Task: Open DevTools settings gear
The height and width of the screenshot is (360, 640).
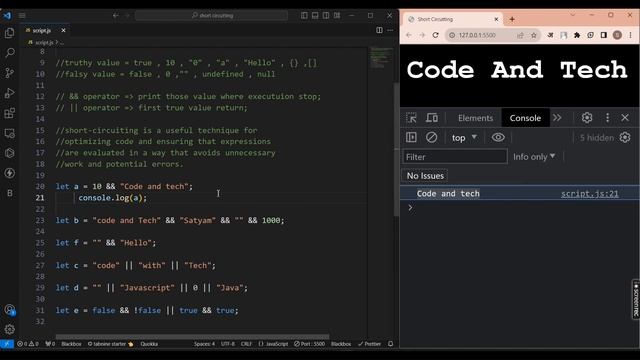Action: [x=587, y=118]
